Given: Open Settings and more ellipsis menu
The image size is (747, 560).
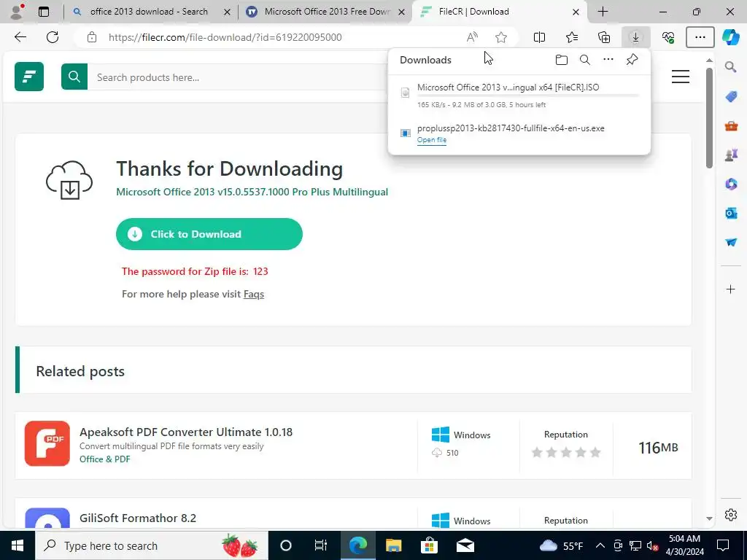Looking at the screenshot, I should [700, 37].
